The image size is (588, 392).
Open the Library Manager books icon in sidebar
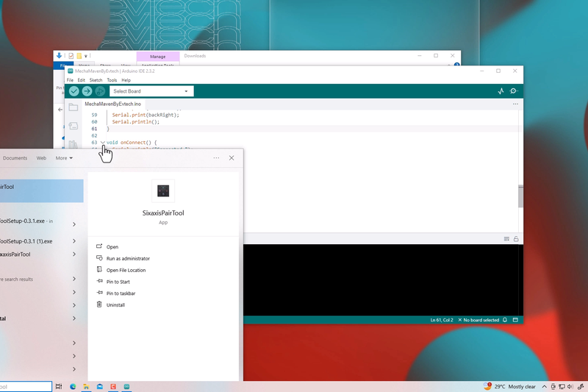click(x=73, y=144)
